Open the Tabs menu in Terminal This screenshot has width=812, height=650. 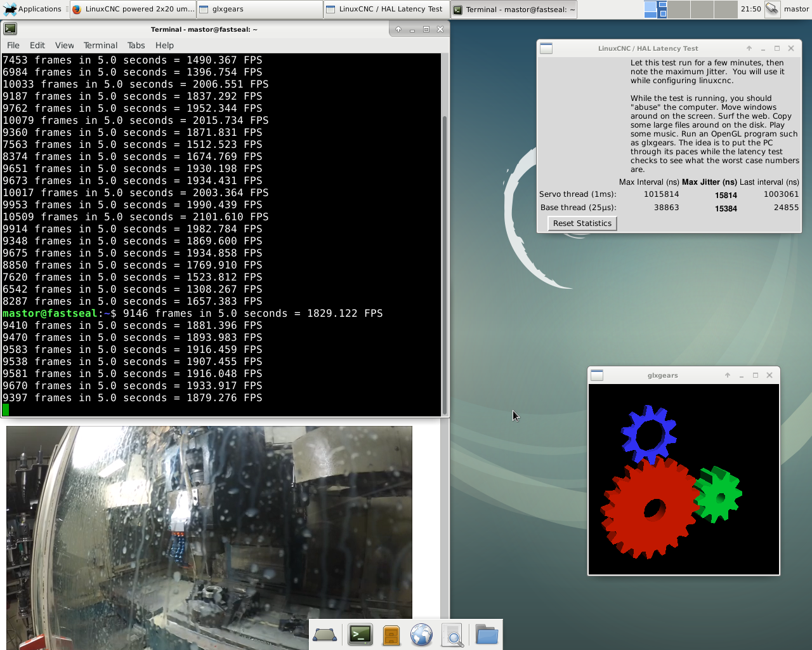(136, 45)
